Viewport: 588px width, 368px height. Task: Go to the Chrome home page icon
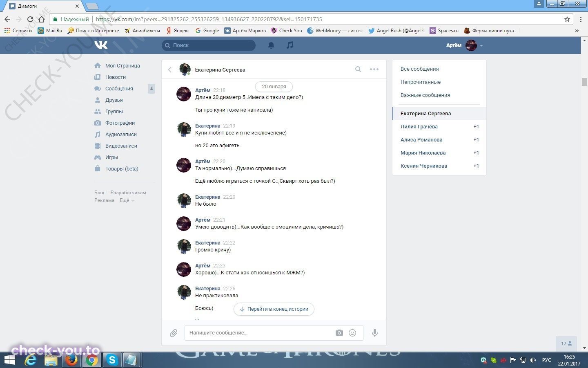point(41,19)
